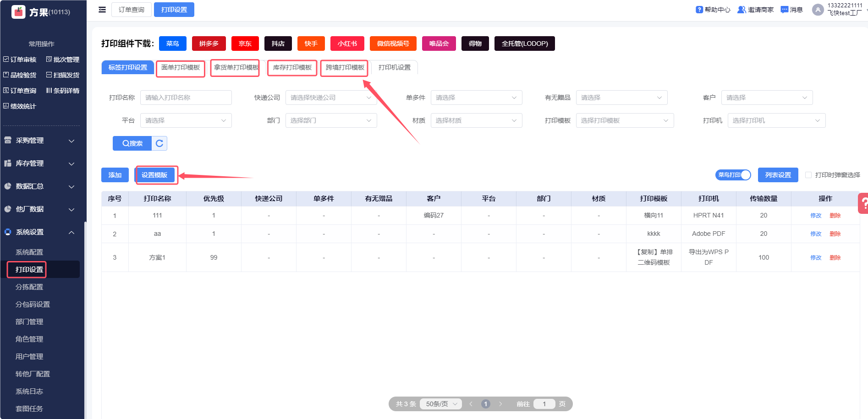Expand 采购管理 sidebar menu
Screen dimensions: 868x419
click(40, 141)
